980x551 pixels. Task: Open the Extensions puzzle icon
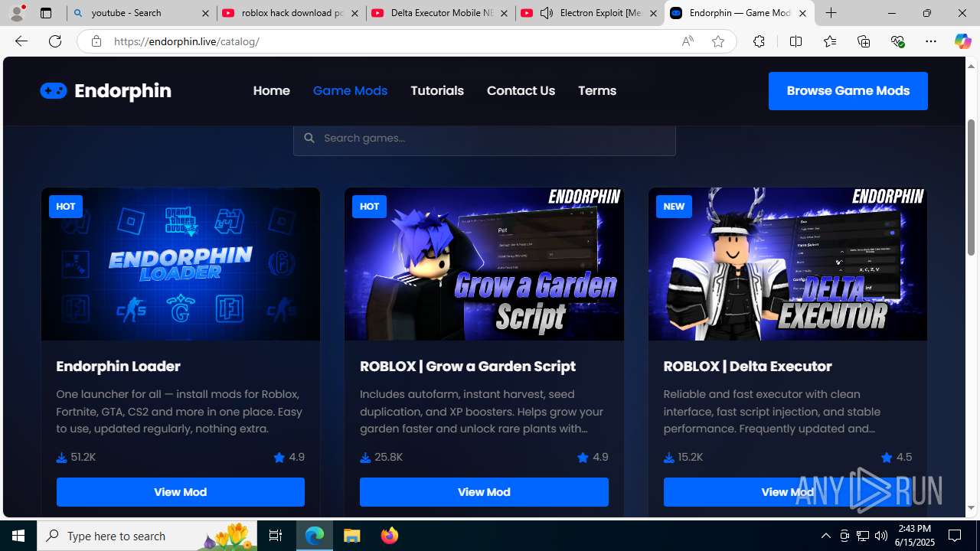pos(759,41)
